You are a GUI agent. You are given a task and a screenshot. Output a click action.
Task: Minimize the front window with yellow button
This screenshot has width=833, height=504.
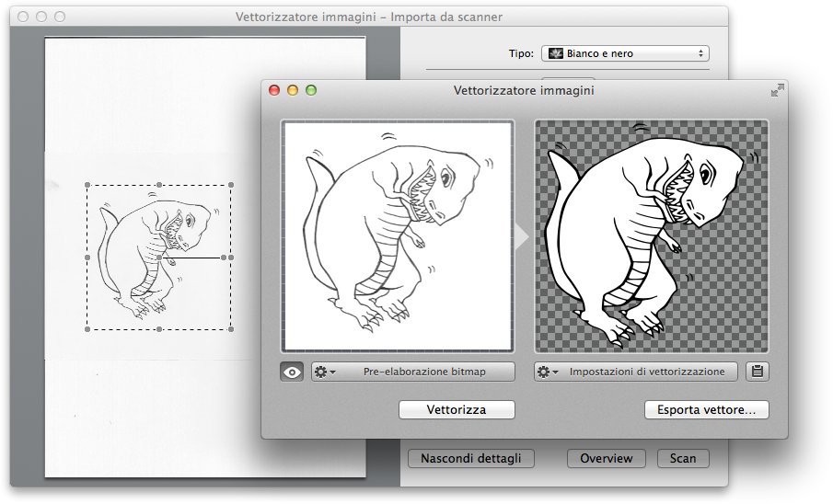click(293, 90)
